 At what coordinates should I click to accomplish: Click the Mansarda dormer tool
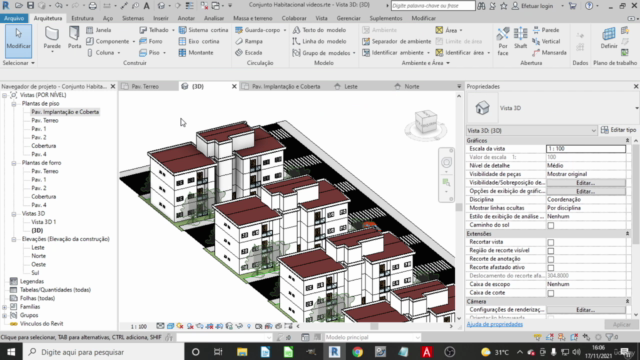point(549,53)
